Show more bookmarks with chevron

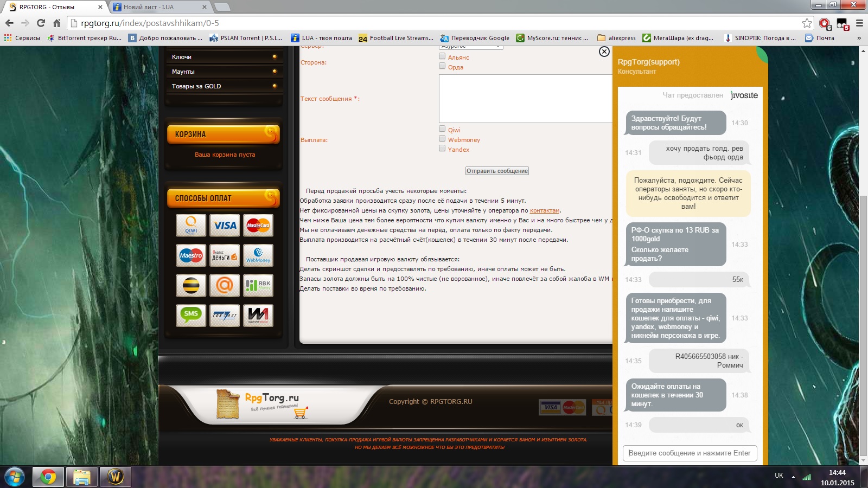point(859,38)
